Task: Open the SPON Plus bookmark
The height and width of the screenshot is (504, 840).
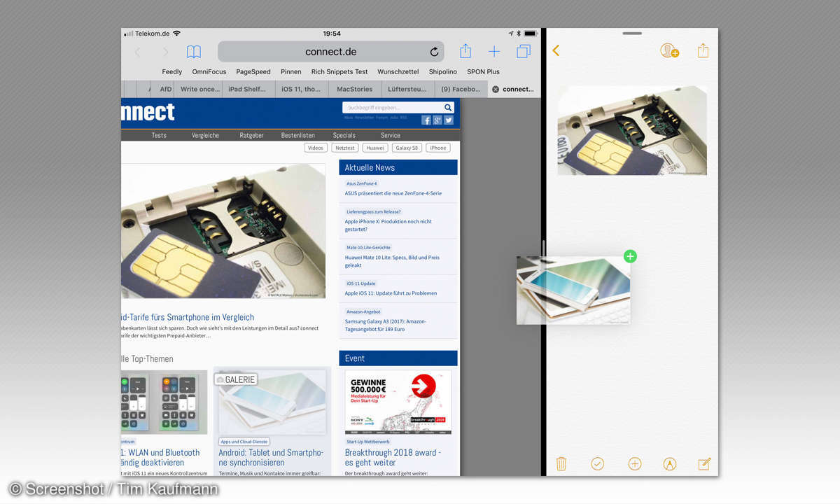Action: tap(484, 71)
